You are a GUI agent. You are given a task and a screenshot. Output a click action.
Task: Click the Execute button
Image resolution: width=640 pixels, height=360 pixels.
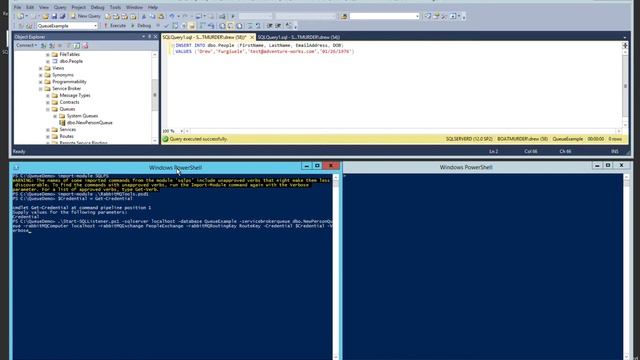(x=115, y=26)
